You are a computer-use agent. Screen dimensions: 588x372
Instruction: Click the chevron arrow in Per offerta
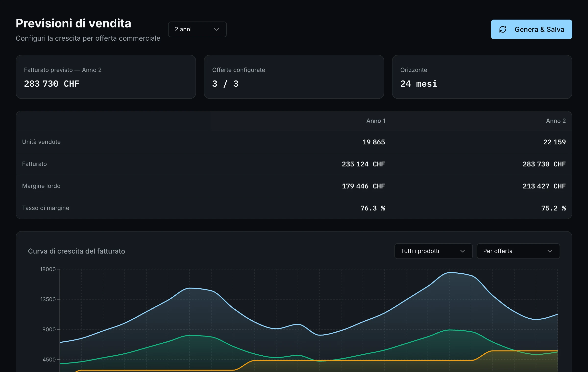(x=550, y=251)
